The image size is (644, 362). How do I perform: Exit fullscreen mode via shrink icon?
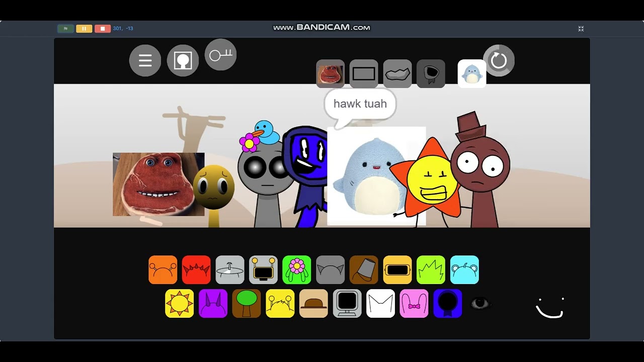(x=581, y=29)
